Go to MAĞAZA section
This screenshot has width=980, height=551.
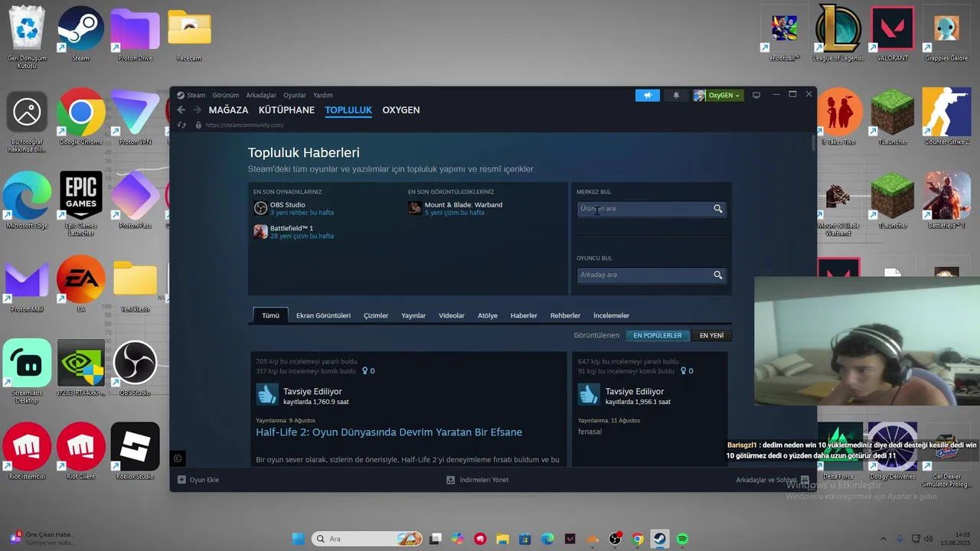tap(228, 110)
